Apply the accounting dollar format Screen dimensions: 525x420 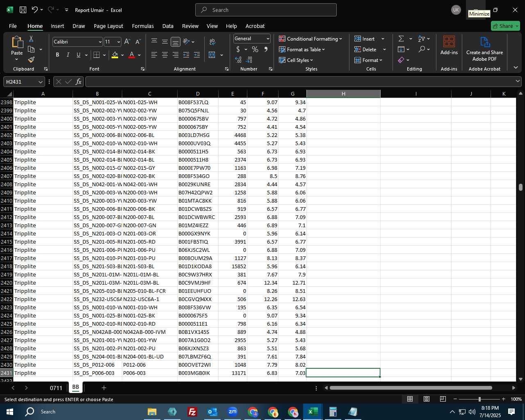point(238,49)
